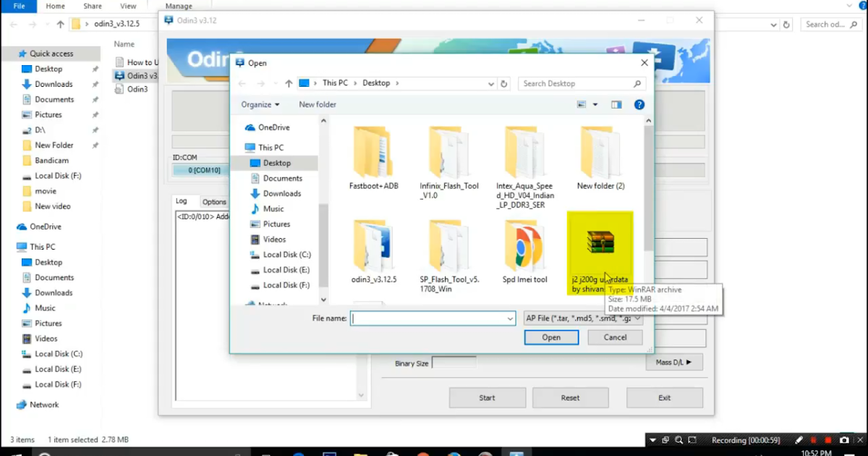Viewport: 868px width, 456px height.
Task: Expand the Recent locations dropdown in Open dialog
Action: click(x=276, y=83)
